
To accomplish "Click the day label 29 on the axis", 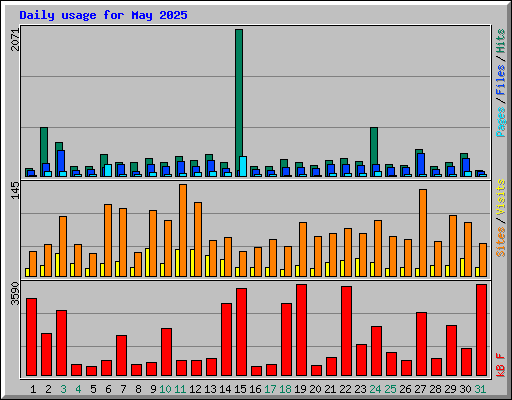I will click(x=450, y=389).
